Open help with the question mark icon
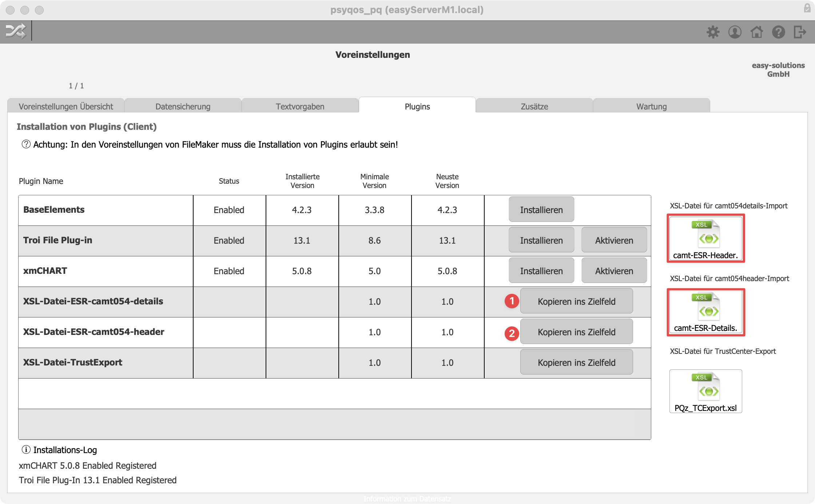 (778, 32)
